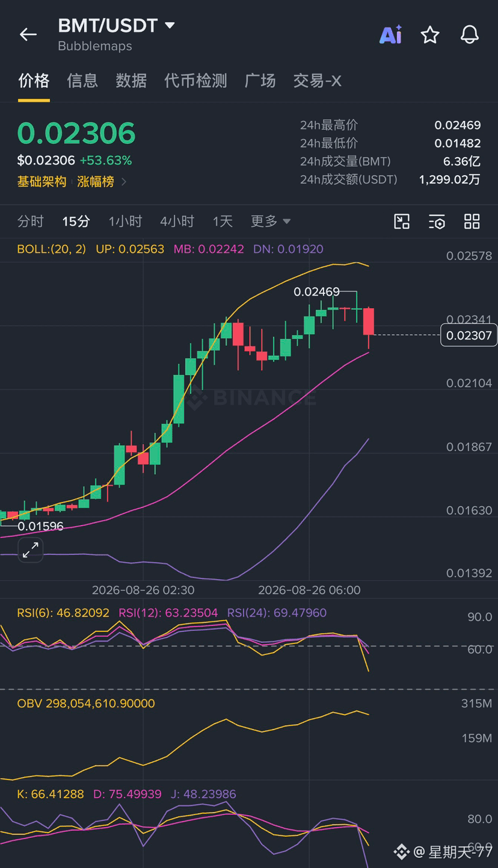Set a price alert with bell icon
This screenshot has width=498, height=868.
coord(470,35)
